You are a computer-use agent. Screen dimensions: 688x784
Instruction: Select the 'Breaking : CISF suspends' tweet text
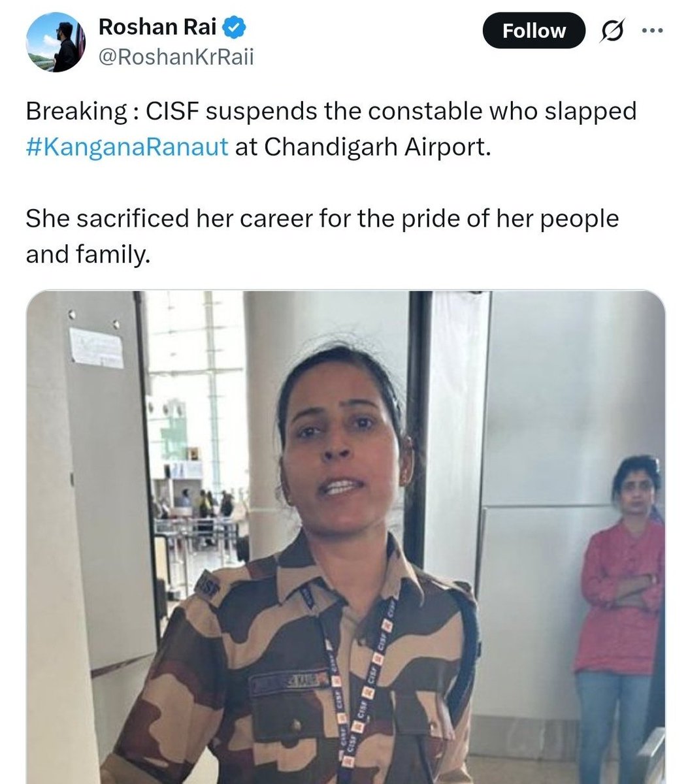(331, 129)
